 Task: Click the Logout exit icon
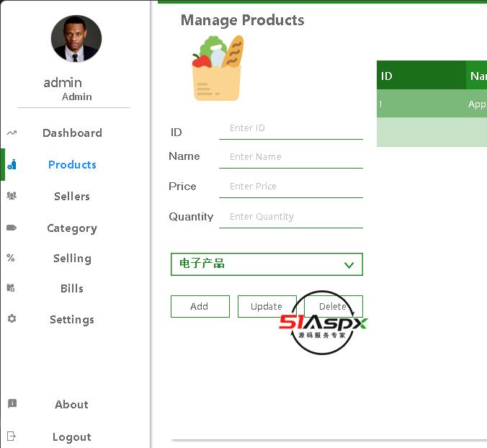coord(12,436)
